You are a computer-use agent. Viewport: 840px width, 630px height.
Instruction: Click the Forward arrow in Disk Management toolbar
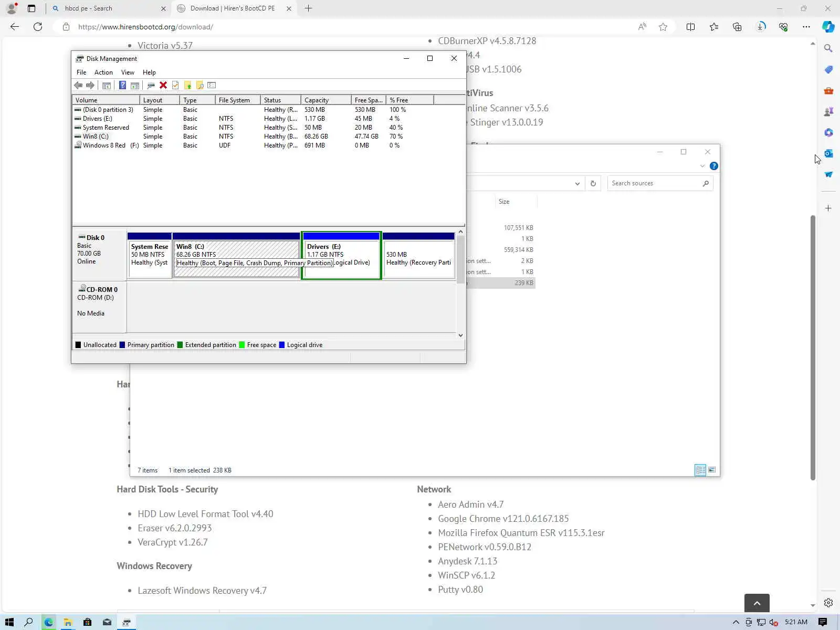[x=90, y=86]
